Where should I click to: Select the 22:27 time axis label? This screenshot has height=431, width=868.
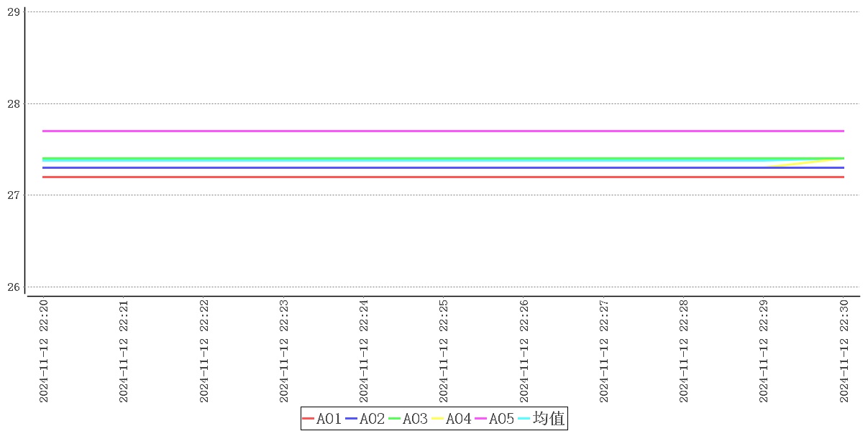(604, 351)
